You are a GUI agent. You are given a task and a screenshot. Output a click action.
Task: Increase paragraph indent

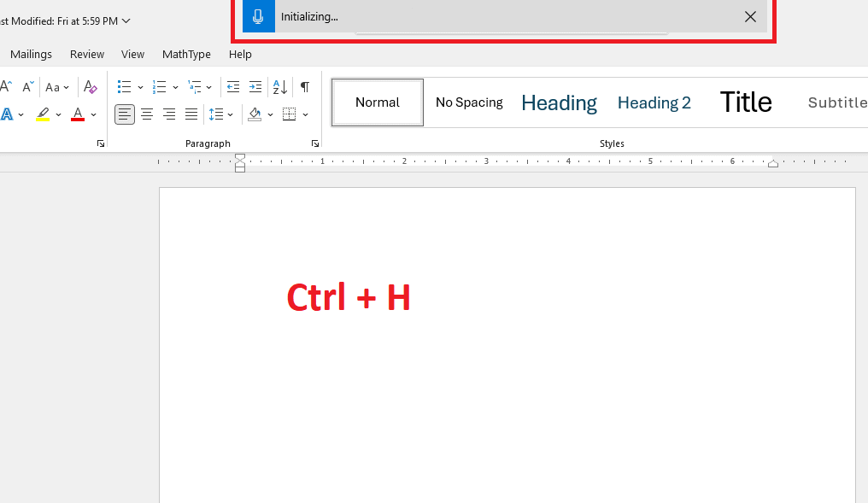click(x=255, y=87)
